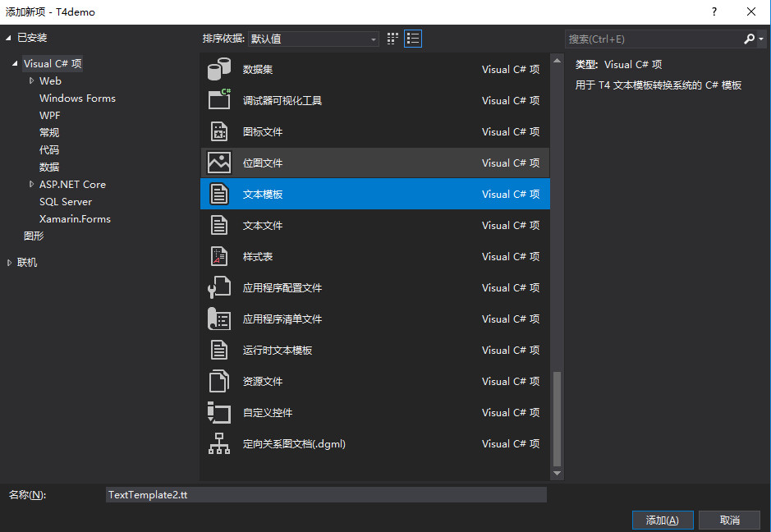Click the 位图文件 image icon
771x532 pixels.
click(218, 163)
